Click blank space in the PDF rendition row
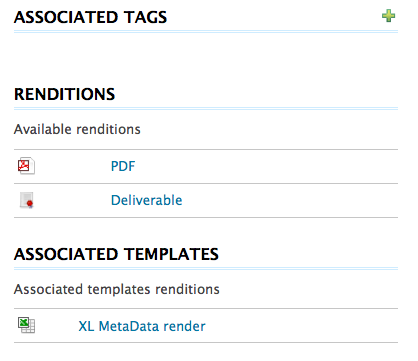Image resolution: width=418 pixels, height=361 pixels. [x=267, y=166]
